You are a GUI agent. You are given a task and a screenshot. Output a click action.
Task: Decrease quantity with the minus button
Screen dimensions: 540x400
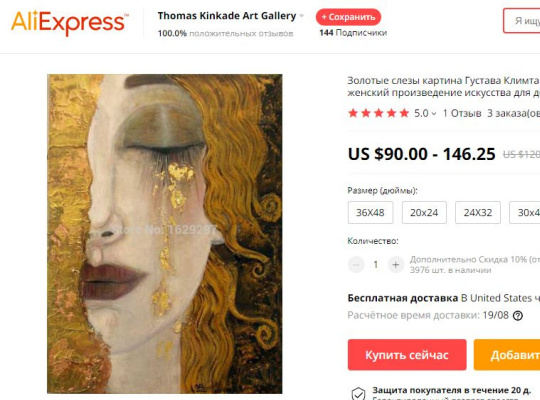pos(356,265)
